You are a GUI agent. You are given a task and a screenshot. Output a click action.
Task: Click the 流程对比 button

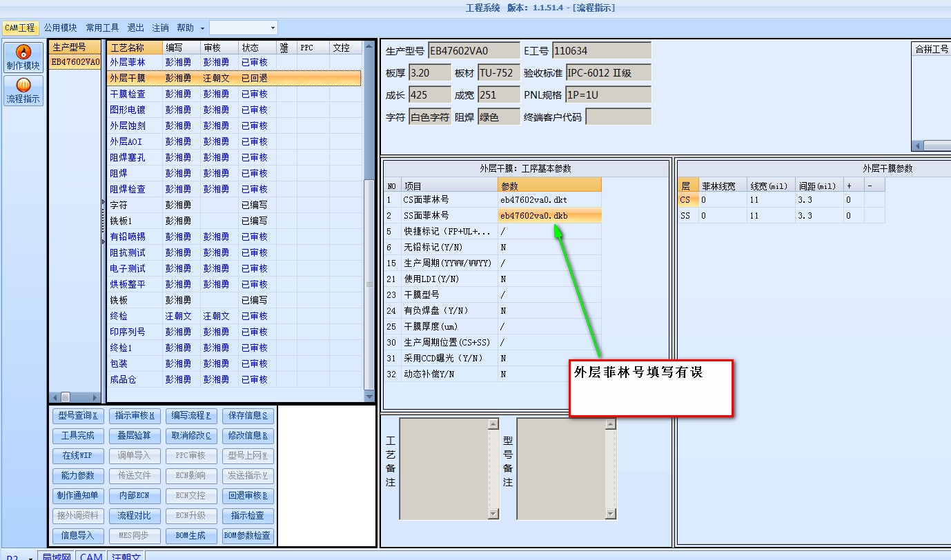pos(135,516)
